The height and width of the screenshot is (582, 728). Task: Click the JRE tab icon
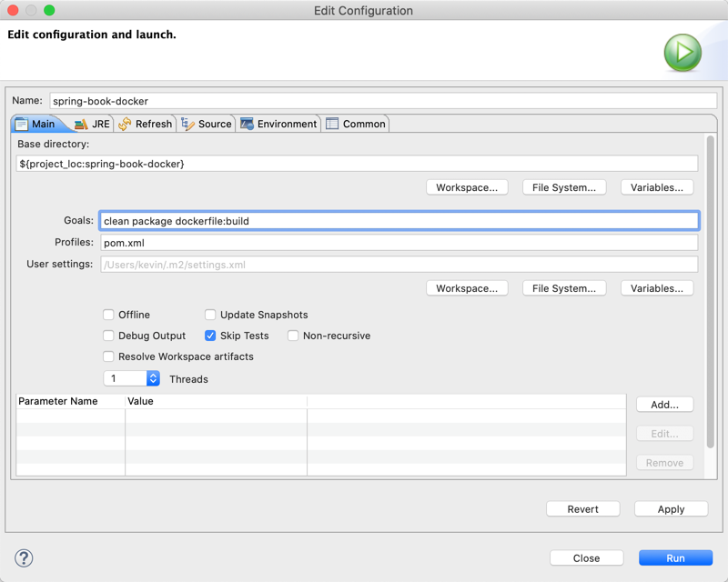pyautogui.click(x=81, y=124)
